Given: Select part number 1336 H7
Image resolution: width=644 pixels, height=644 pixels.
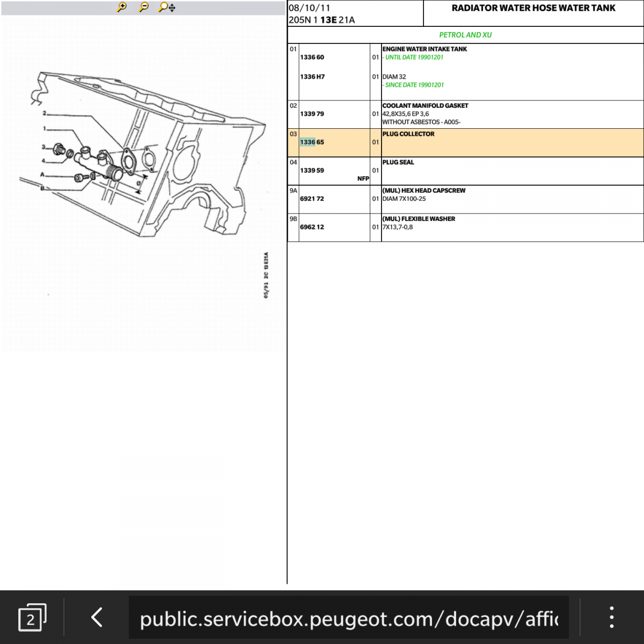Looking at the screenshot, I should pos(312,77).
